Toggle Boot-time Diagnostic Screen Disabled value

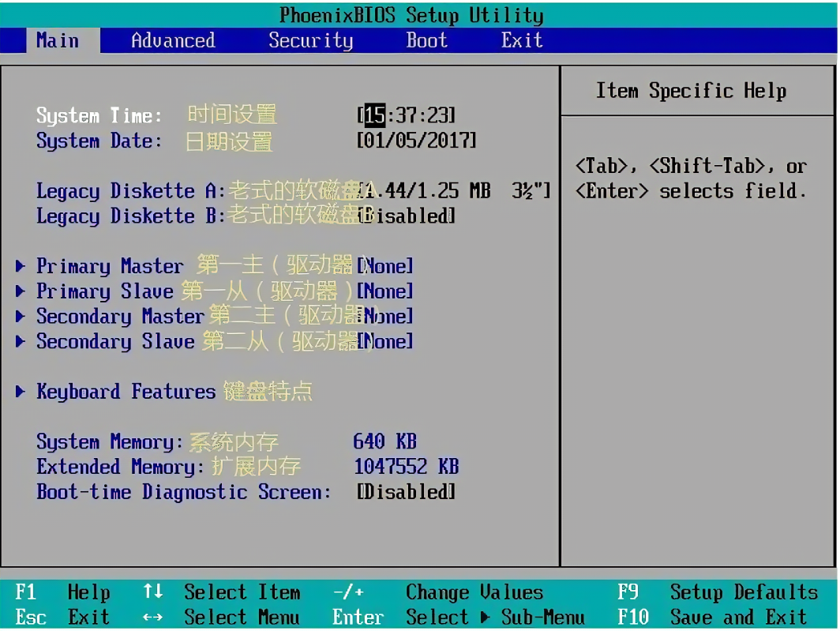click(406, 492)
